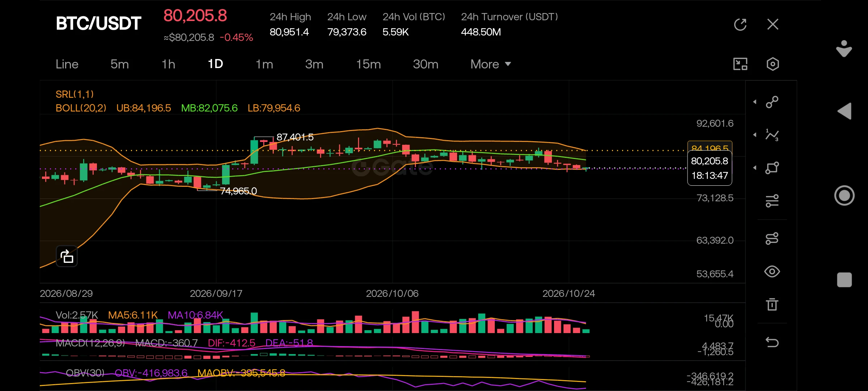Image resolution: width=868 pixels, height=391 pixels.
Task: Toggle drawings visibility with eye icon
Action: (x=772, y=272)
